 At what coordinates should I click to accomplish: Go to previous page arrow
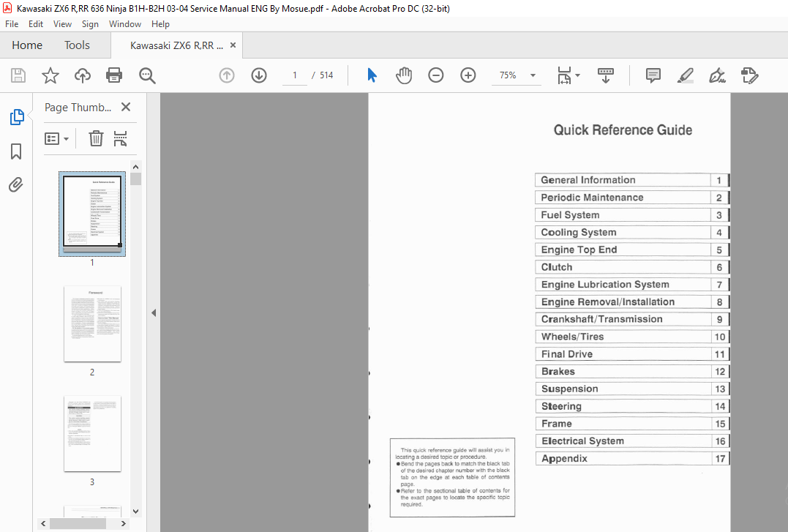pos(227,75)
